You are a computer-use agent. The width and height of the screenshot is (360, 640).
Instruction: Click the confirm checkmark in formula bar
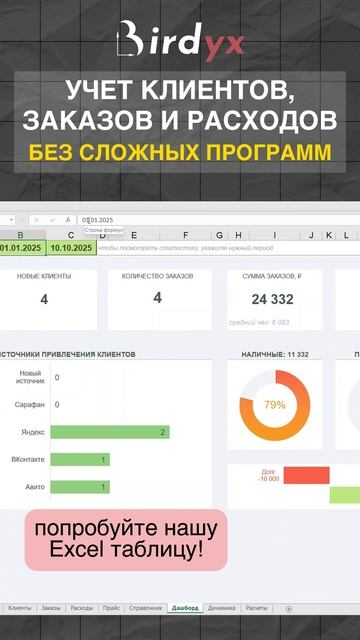(52, 220)
